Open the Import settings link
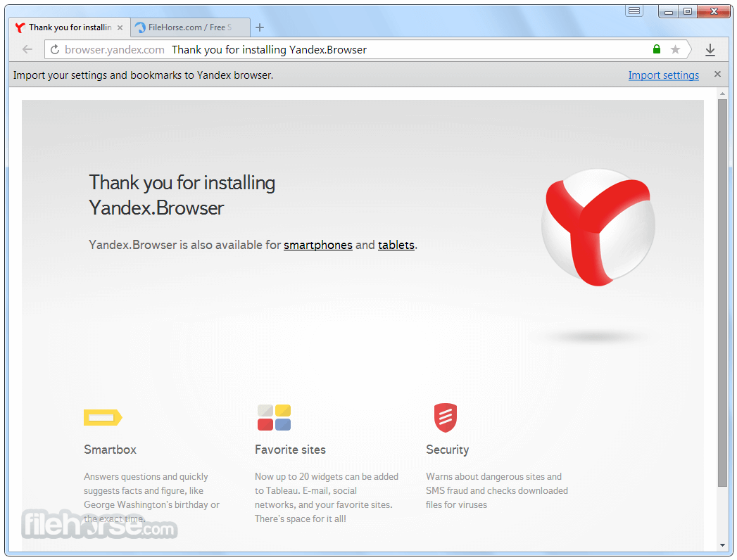737x560 pixels. 663,75
